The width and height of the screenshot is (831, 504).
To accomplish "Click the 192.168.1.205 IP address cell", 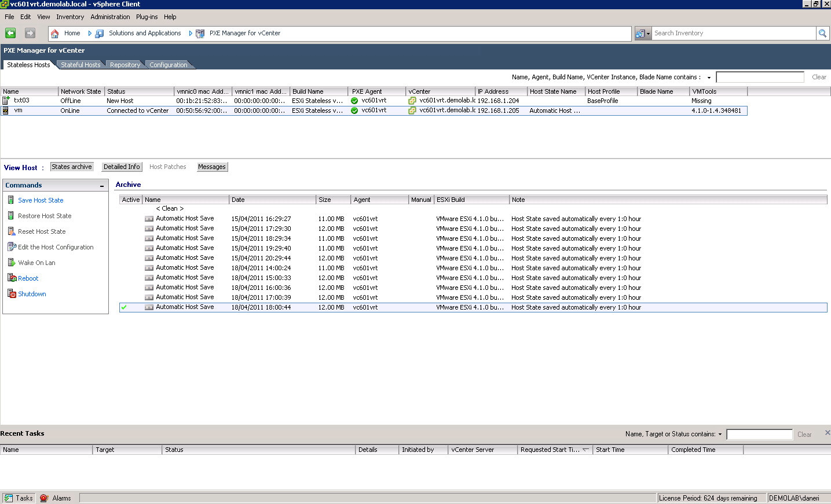I will [499, 111].
